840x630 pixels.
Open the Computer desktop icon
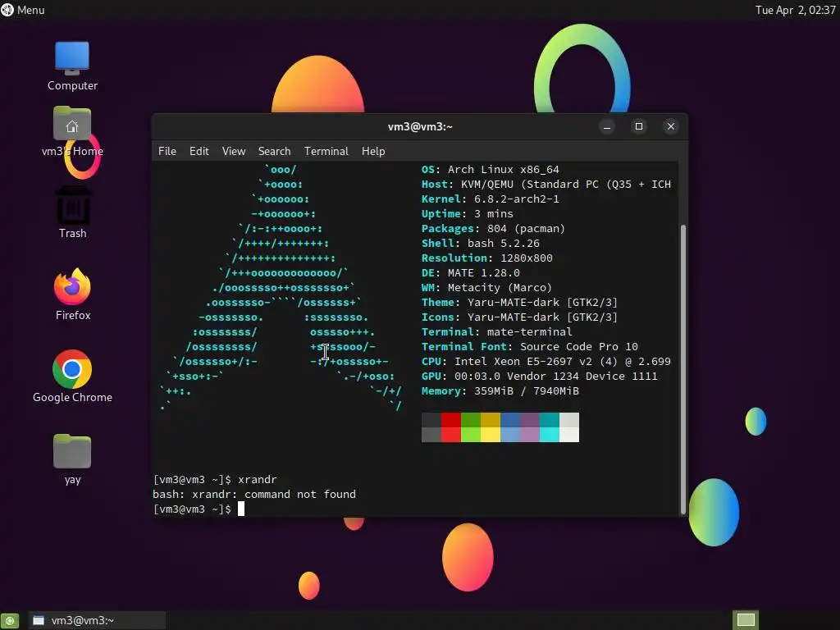click(x=72, y=66)
